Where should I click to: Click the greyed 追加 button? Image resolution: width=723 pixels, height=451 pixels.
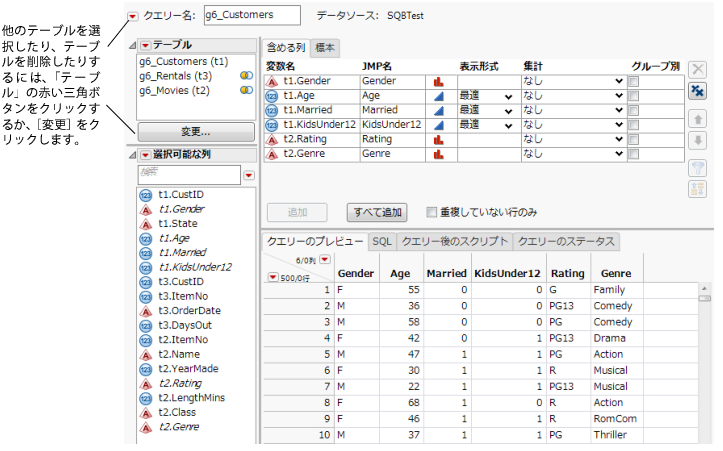[297, 213]
